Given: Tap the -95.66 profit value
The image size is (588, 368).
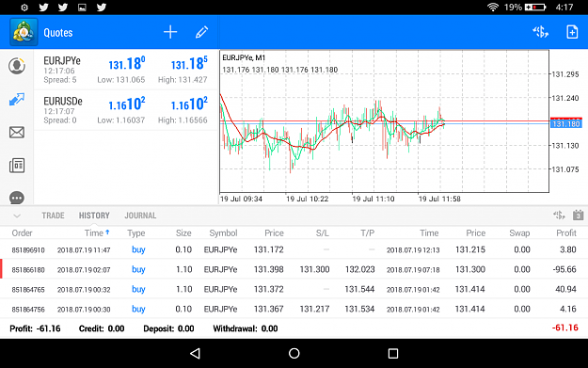Looking at the screenshot, I should 564,269.
